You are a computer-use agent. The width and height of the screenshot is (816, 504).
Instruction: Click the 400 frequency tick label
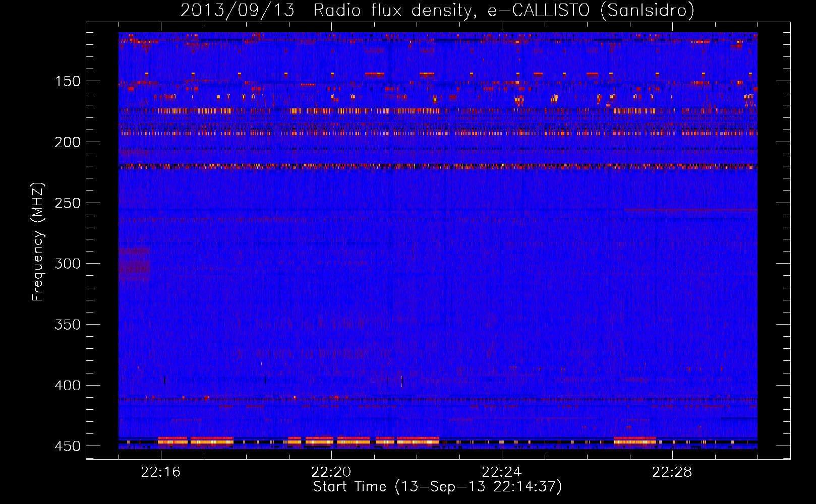pyautogui.click(x=68, y=386)
